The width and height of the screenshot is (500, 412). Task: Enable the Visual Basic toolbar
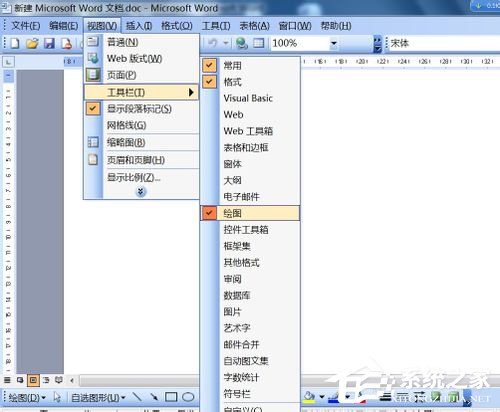(248, 98)
